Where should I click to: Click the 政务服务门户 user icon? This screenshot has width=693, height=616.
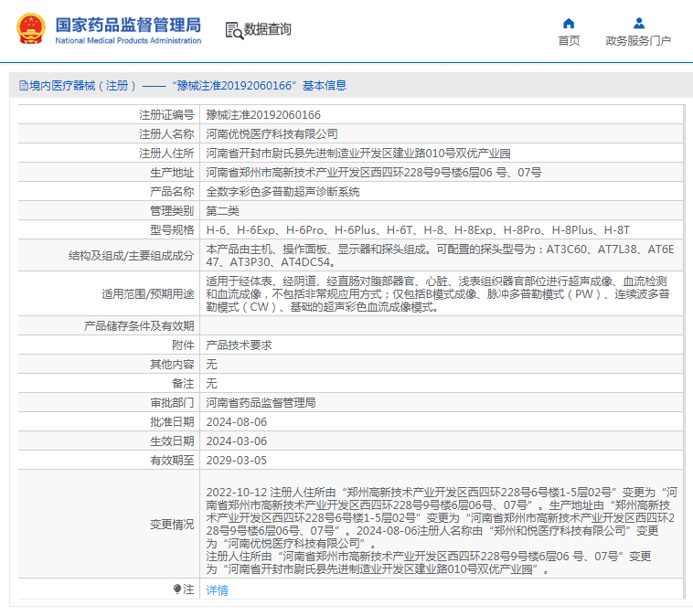(639, 23)
